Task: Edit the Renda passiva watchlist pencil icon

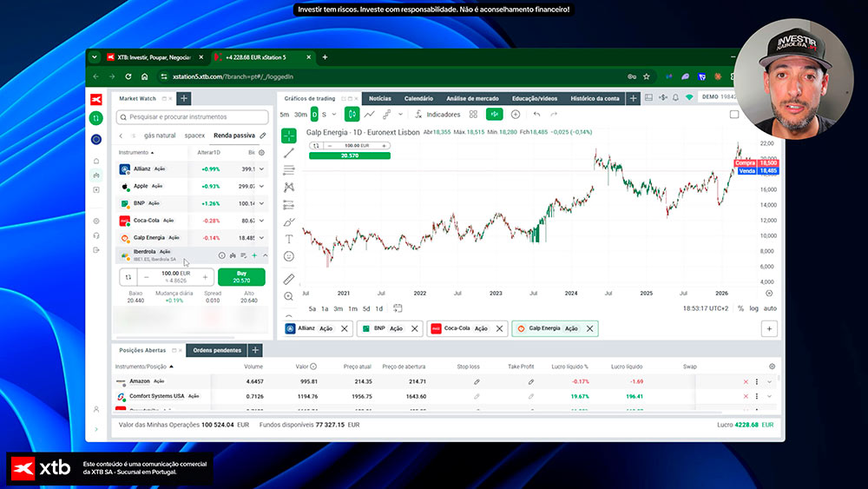Action: pos(263,135)
